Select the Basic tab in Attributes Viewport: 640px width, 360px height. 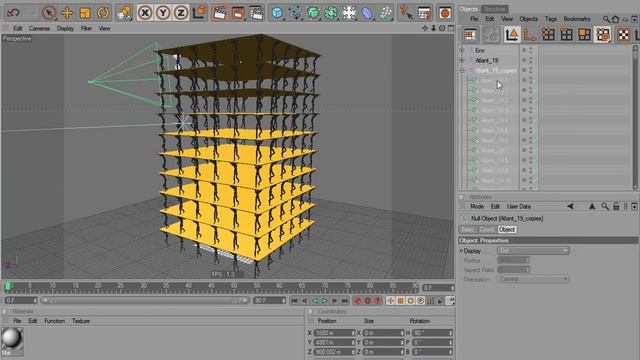468,230
